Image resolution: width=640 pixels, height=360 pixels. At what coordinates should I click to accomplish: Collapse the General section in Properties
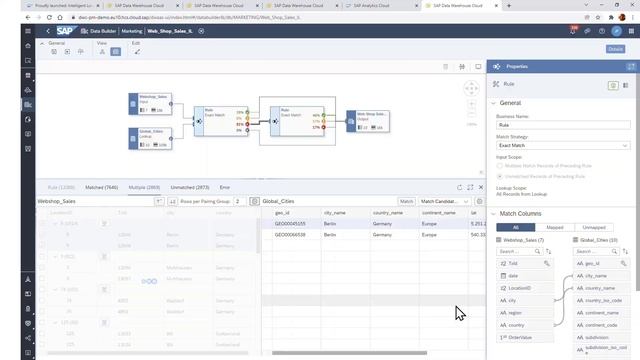[x=493, y=103]
